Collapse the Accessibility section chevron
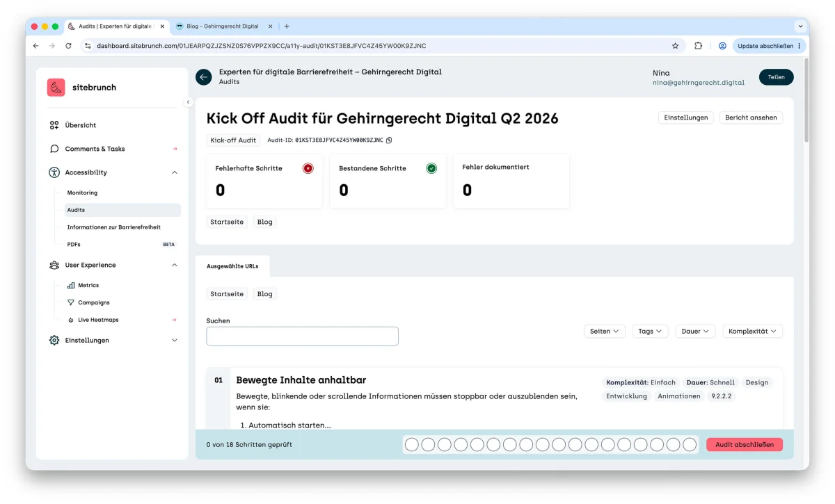The image size is (835, 504). 175,172
